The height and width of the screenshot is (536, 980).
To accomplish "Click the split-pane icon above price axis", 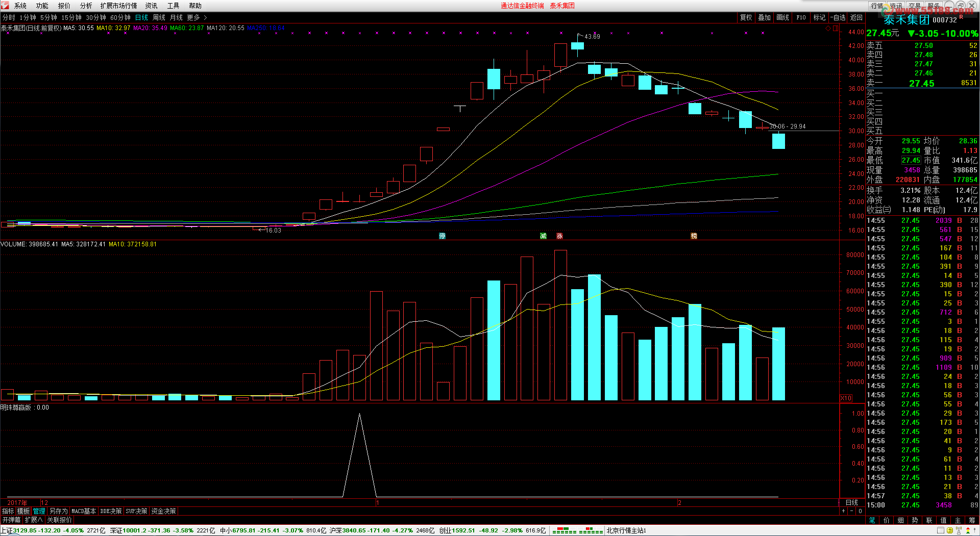I will click(x=836, y=29).
